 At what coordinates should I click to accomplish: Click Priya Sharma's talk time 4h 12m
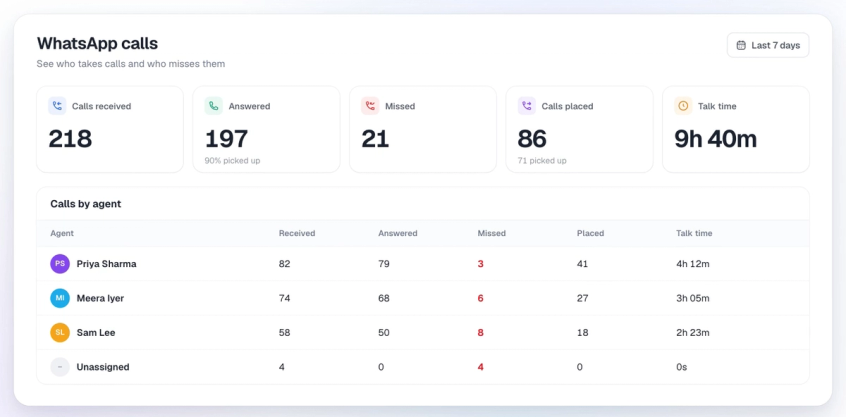point(693,264)
